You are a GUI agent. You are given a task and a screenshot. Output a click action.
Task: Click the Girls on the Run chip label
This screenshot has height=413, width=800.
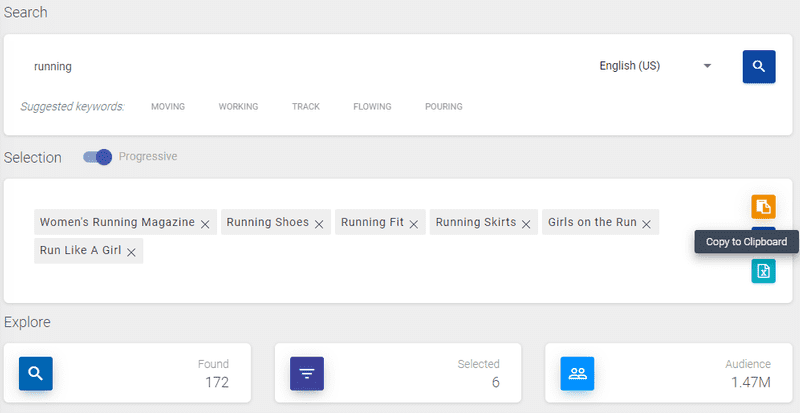pyautogui.click(x=592, y=222)
